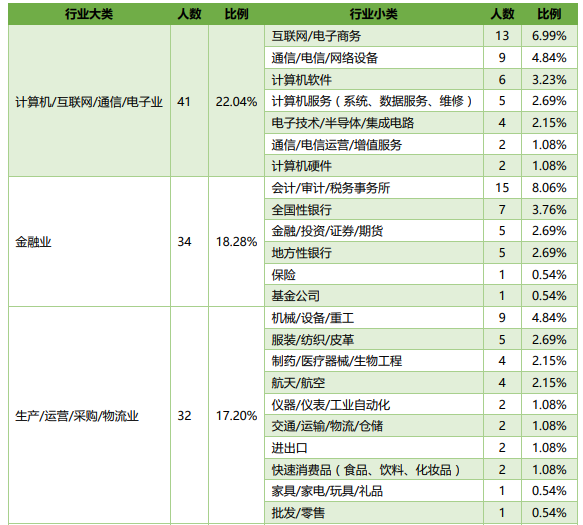Click the 18.28% percentage cell
Screen dimensions: 583x525
coord(236,242)
